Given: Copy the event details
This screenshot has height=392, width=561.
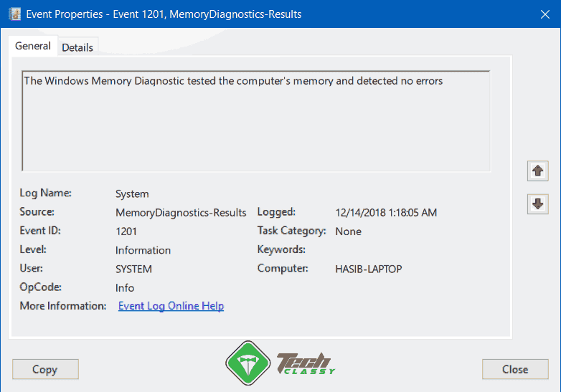Looking at the screenshot, I should coord(45,369).
